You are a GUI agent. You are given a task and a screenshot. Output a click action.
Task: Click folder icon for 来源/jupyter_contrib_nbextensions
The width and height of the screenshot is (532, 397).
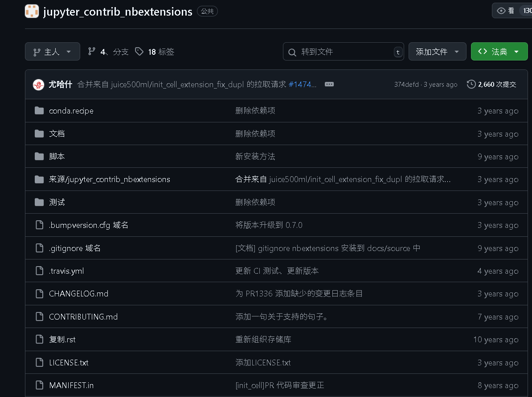(x=39, y=179)
